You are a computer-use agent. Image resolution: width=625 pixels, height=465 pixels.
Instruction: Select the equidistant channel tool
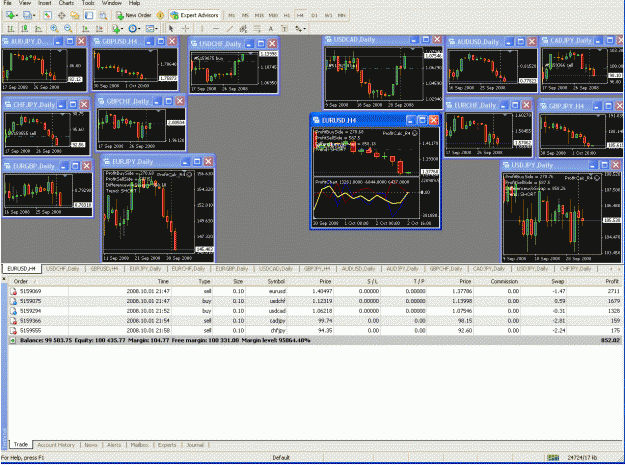(243, 29)
